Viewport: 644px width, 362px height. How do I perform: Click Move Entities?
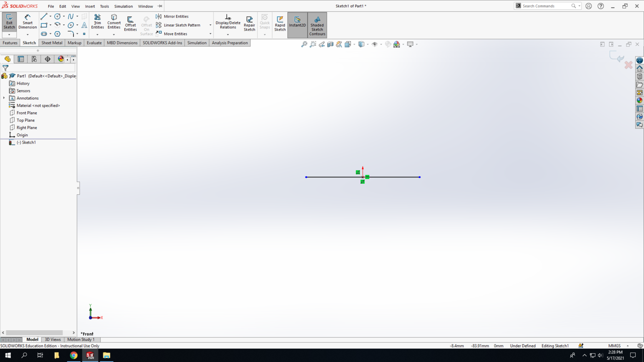pos(172,34)
